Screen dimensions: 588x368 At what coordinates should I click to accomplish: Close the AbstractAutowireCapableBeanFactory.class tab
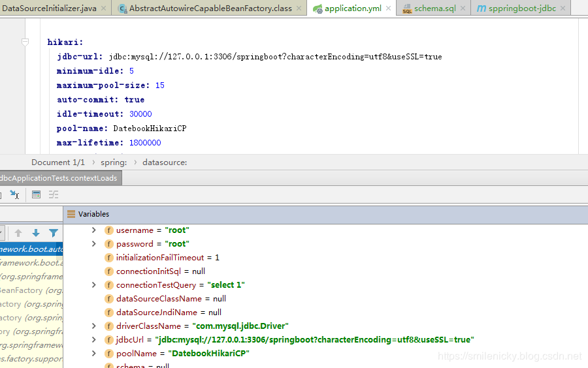point(299,8)
